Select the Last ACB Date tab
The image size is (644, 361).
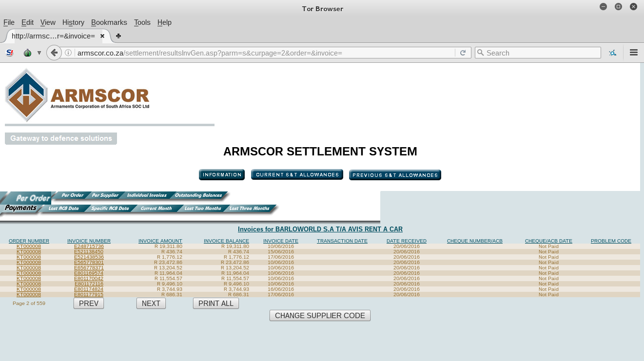click(x=63, y=209)
